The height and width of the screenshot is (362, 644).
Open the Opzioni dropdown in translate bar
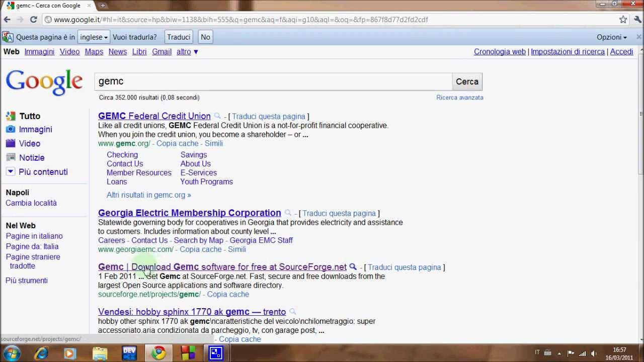coord(612,37)
